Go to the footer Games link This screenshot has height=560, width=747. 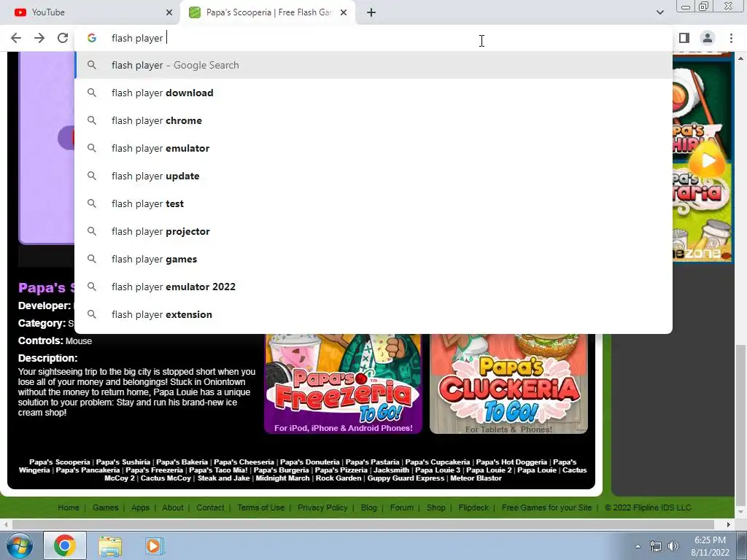pos(105,507)
